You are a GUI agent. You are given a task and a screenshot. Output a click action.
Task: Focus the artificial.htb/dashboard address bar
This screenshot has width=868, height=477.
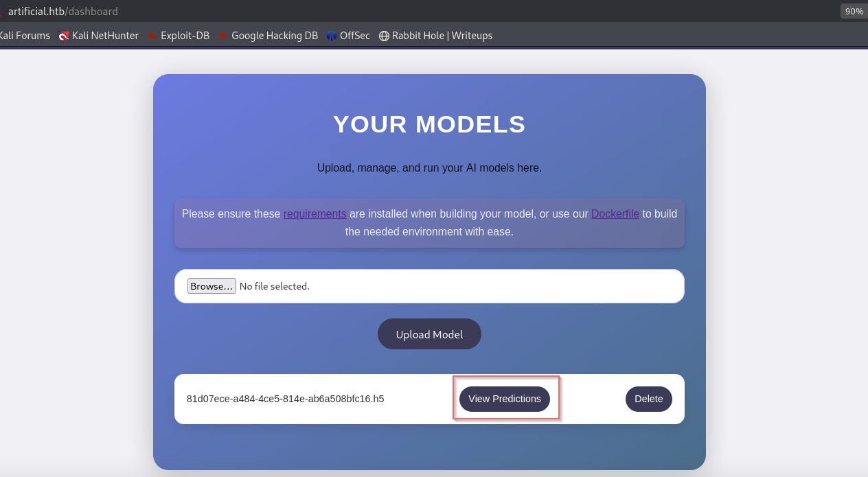63,11
